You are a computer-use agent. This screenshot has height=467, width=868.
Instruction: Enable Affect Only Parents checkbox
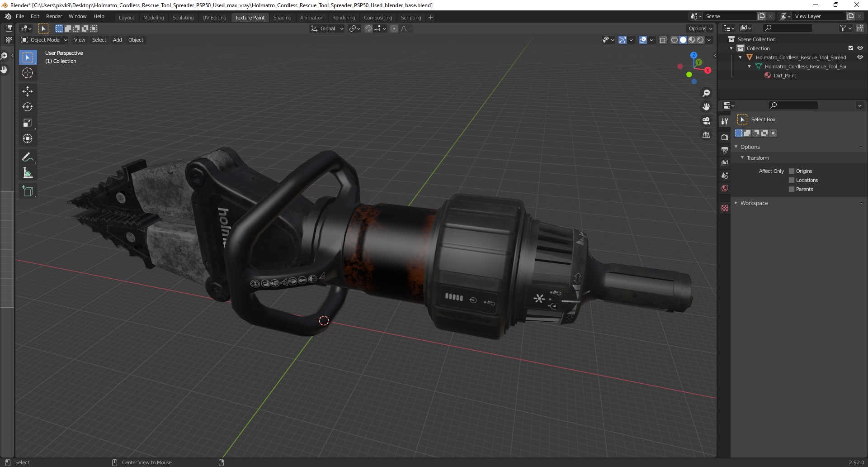(x=792, y=189)
